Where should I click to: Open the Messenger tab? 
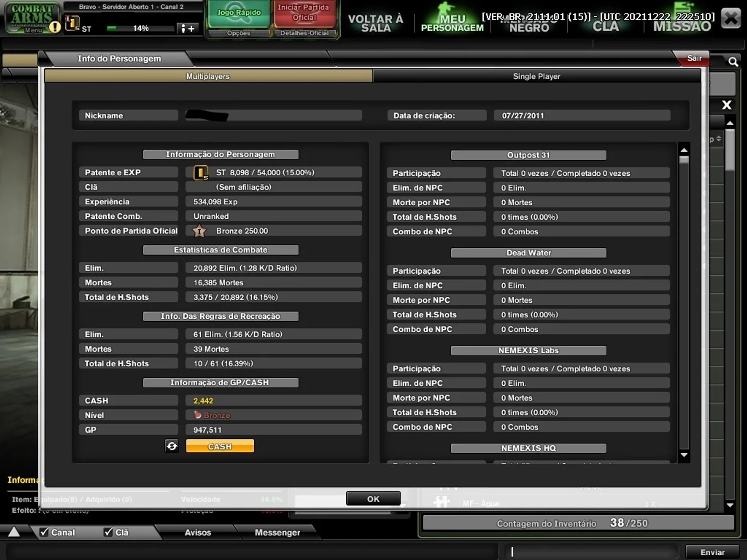click(x=277, y=532)
